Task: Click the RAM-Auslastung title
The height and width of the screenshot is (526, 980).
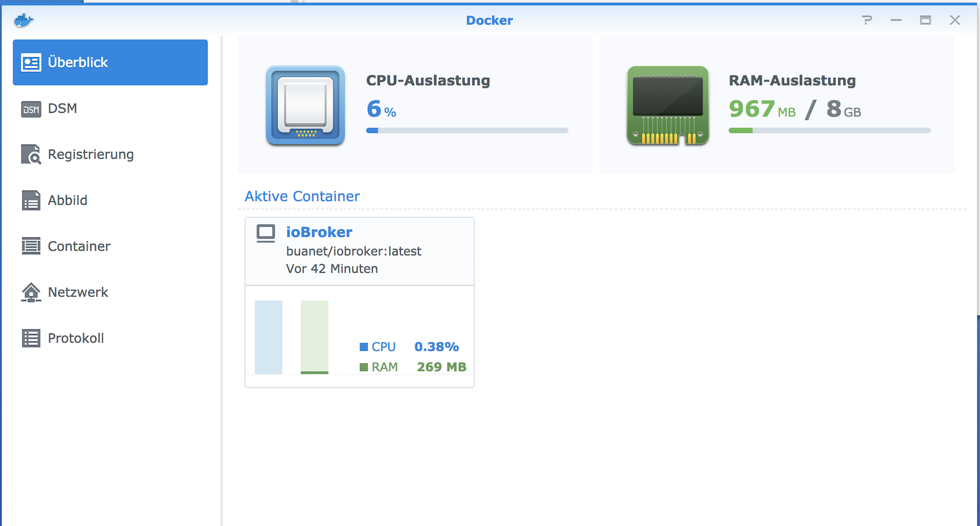Action: click(792, 80)
